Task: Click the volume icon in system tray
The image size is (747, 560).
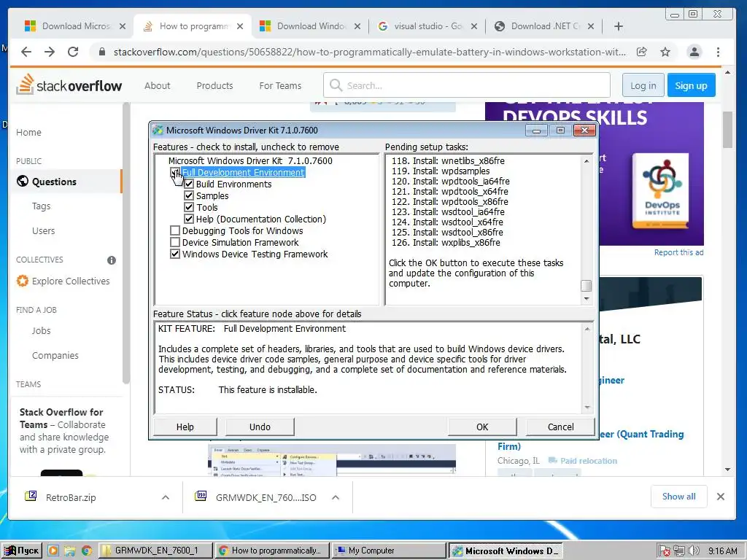Action: (694, 551)
